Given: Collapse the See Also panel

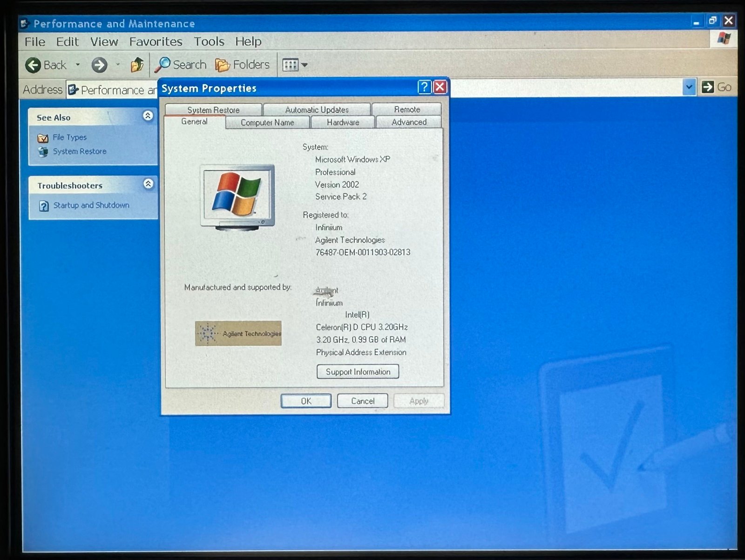Looking at the screenshot, I should point(148,116).
